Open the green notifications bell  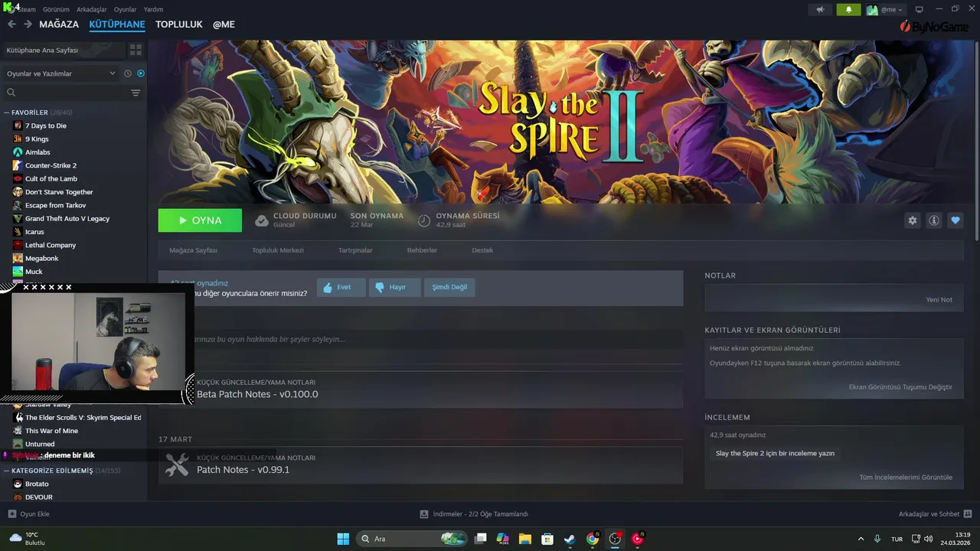coord(848,10)
